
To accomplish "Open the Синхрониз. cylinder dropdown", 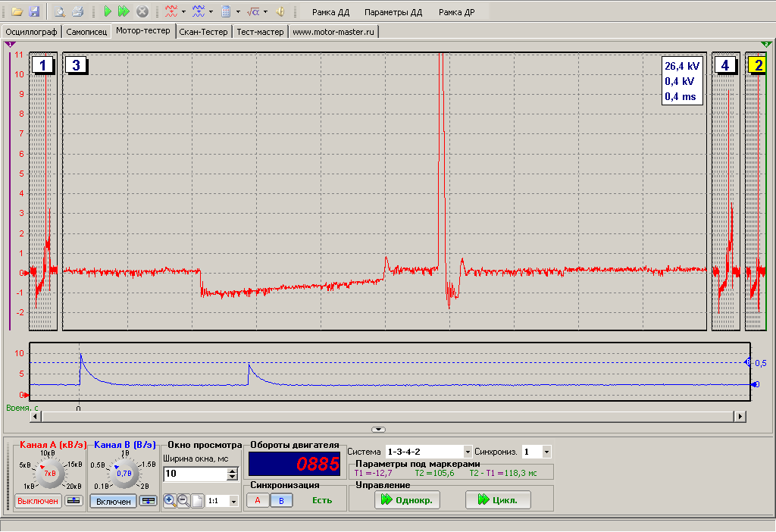I will tap(546, 452).
